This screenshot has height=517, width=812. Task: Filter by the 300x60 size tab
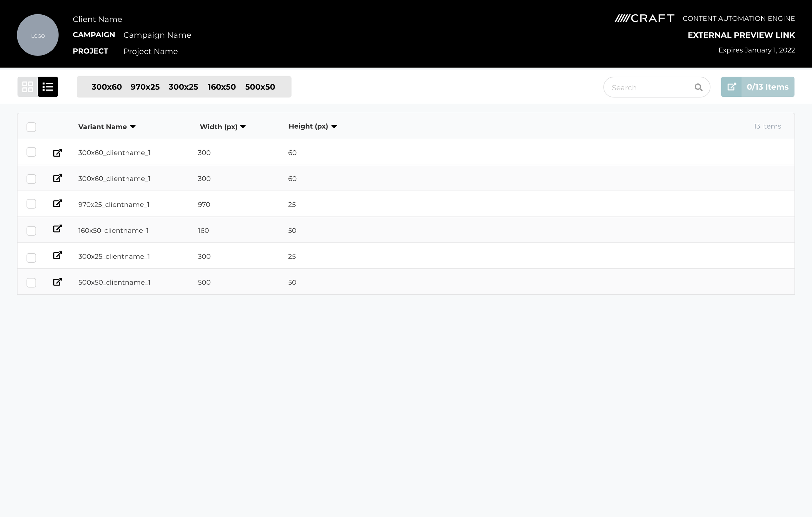(107, 87)
